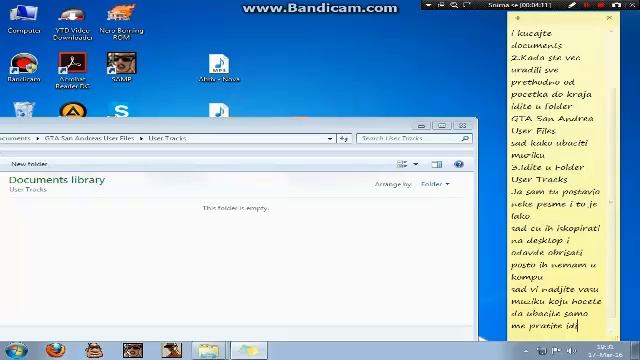
Task: Open the Arrange by Folder dropdown
Action: (x=435, y=184)
